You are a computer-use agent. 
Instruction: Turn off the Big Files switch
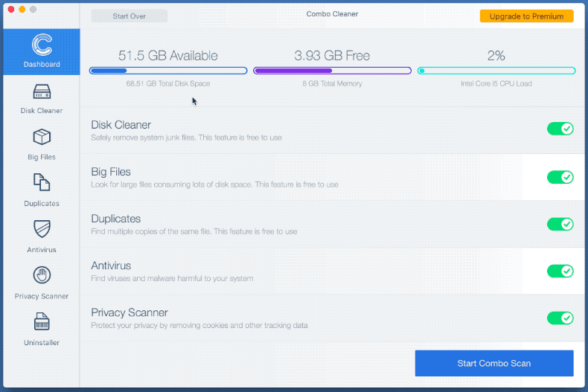pos(560,177)
